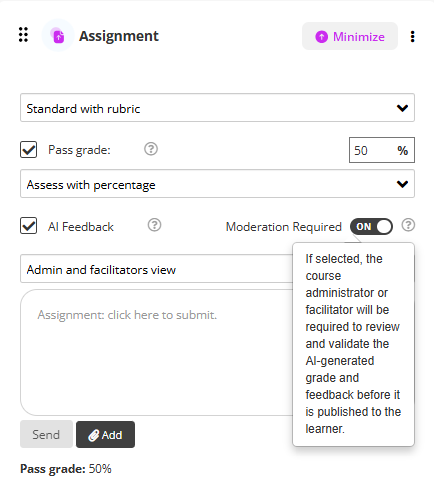Open the Standard with rubric dropdown
This screenshot has width=434, height=496.
217,108
